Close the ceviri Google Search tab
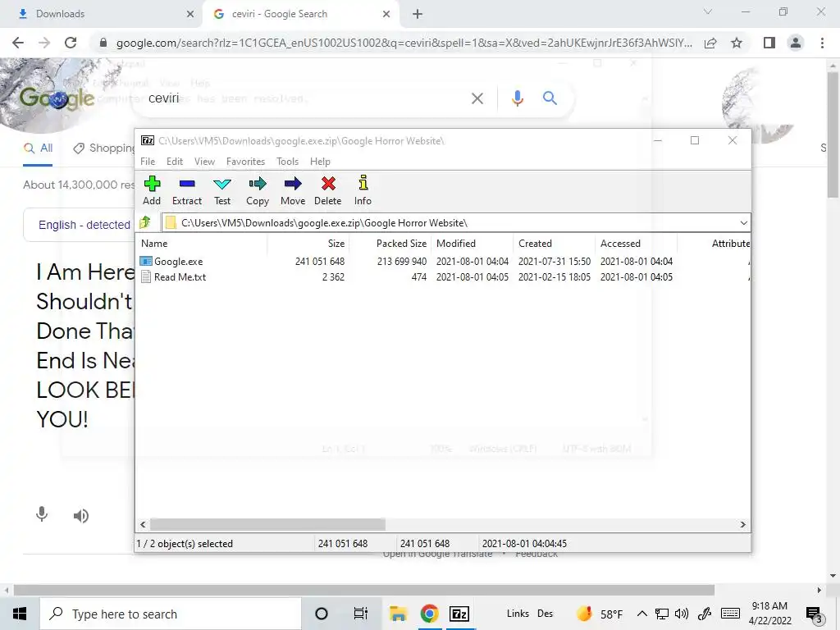 point(386,14)
